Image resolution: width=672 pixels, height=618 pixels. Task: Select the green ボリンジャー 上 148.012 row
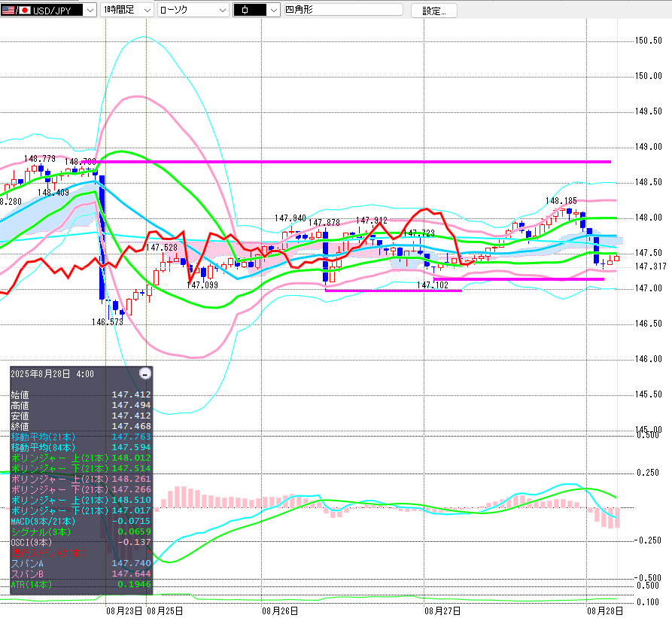pyautogui.click(x=81, y=458)
